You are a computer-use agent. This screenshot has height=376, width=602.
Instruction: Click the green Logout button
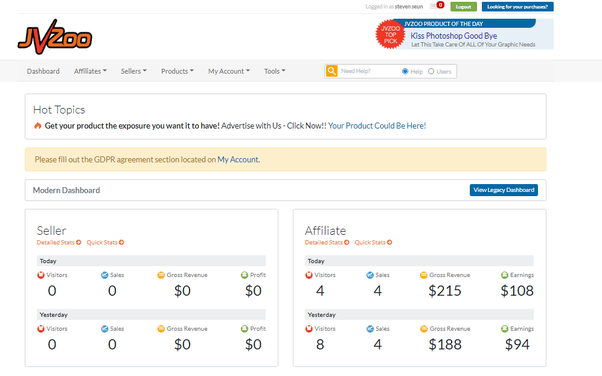point(463,7)
